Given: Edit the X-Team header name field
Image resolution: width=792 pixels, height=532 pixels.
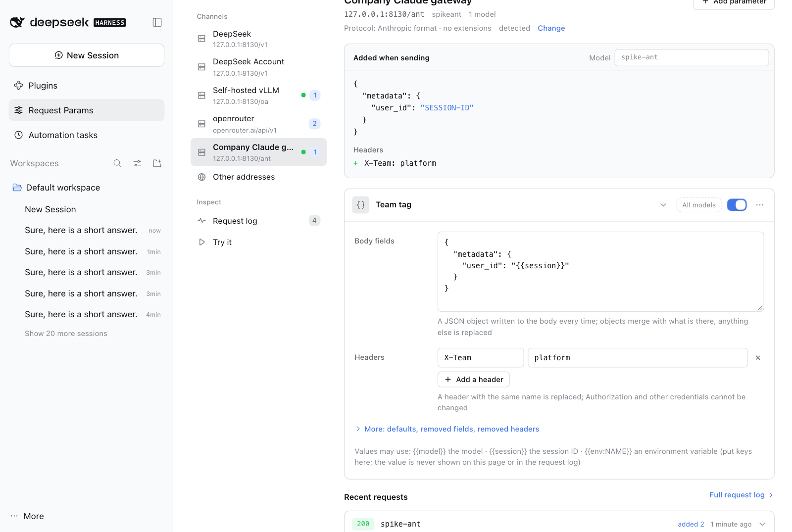Looking at the screenshot, I should click(481, 358).
